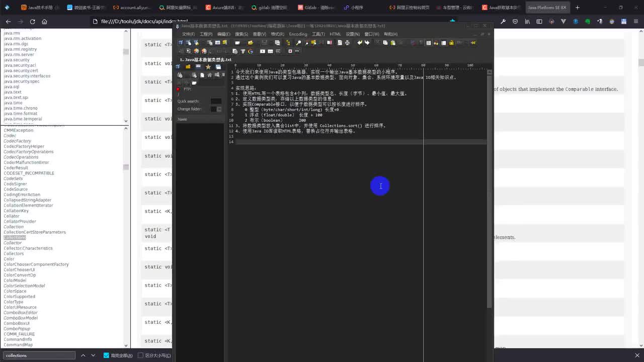Open the 帮助(H) menu in EditPlus

pos(391,34)
